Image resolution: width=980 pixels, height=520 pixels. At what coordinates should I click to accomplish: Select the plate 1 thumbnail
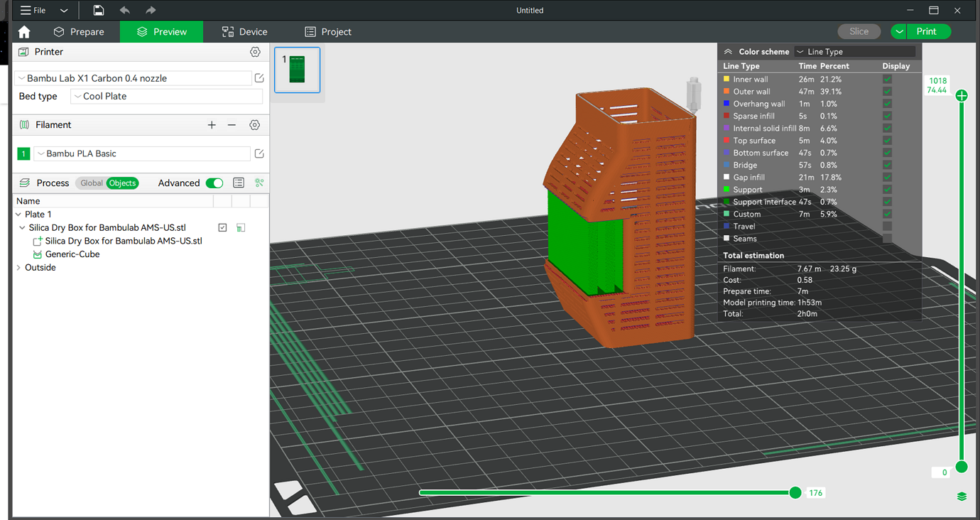(298, 70)
